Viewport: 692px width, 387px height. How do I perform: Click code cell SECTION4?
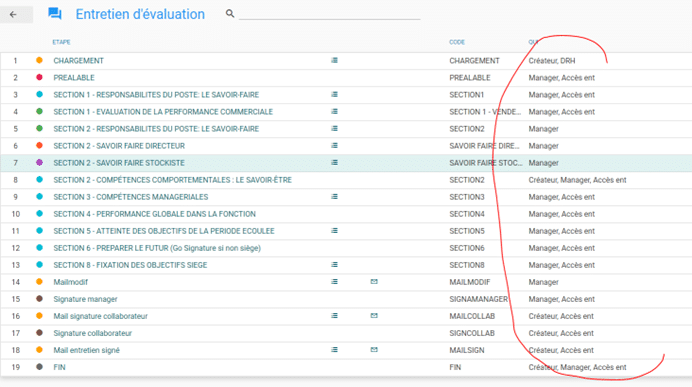[x=467, y=214]
